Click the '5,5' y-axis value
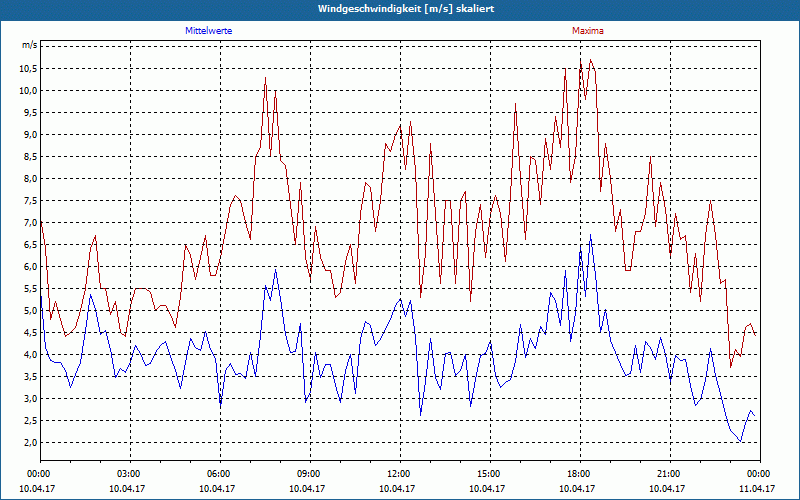Image resolution: width=800 pixels, height=500 pixels. pyautogui.click(x=30, y=288)
